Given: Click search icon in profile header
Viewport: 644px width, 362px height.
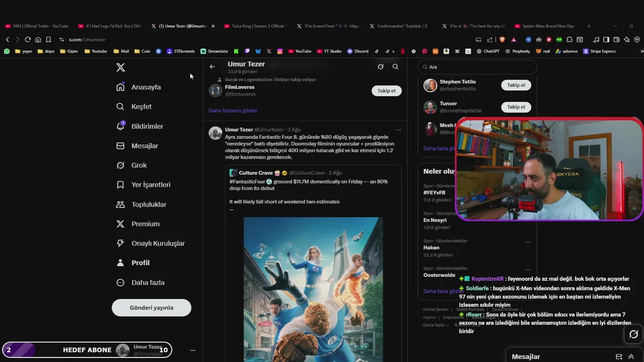Looking at the screenshot, I should click(x=395, y=66).
